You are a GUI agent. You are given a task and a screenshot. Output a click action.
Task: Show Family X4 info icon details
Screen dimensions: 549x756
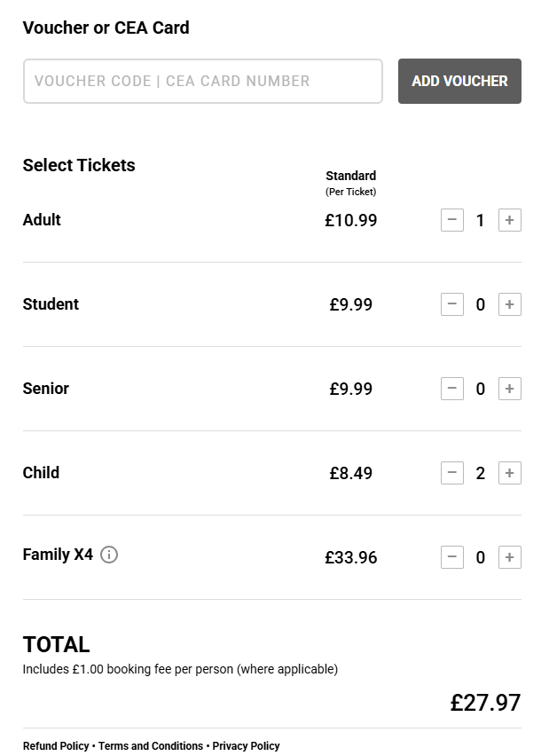109,555
